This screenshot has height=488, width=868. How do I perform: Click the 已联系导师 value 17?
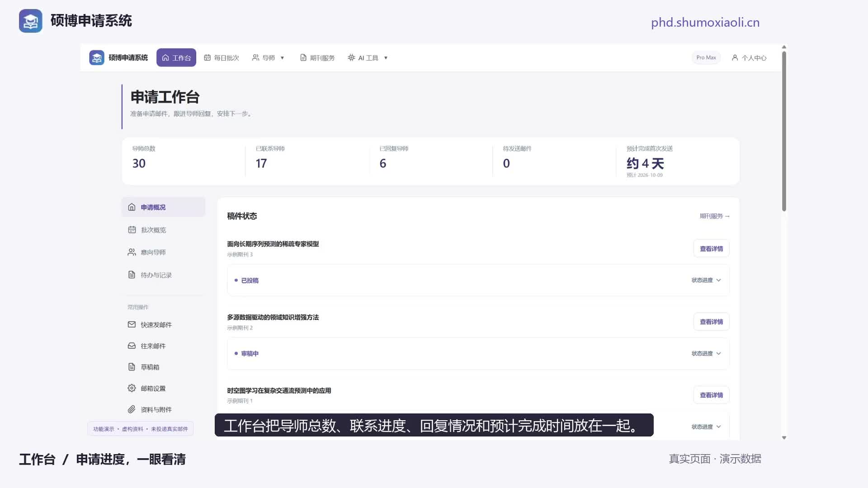click(261, 164)
